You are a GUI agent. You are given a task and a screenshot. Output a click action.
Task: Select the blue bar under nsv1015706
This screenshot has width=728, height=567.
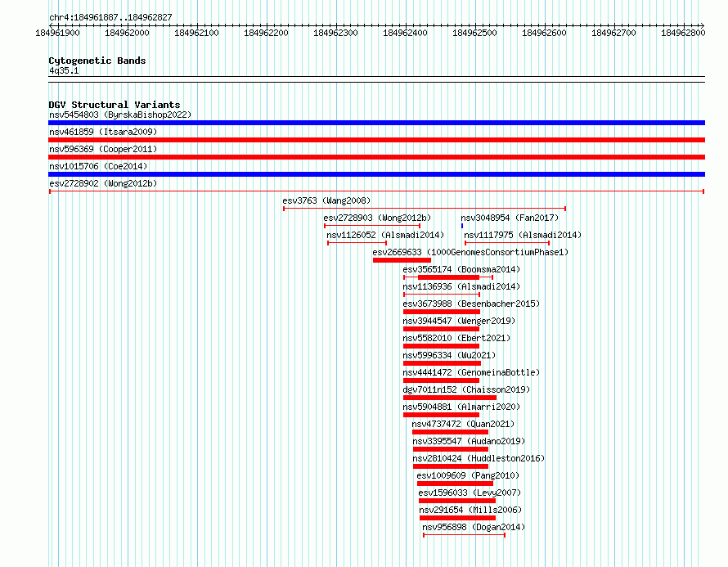[x=376, y=174]
